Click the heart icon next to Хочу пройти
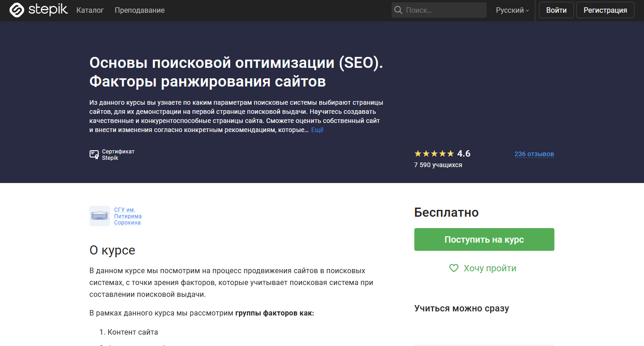 click(453, 268)
